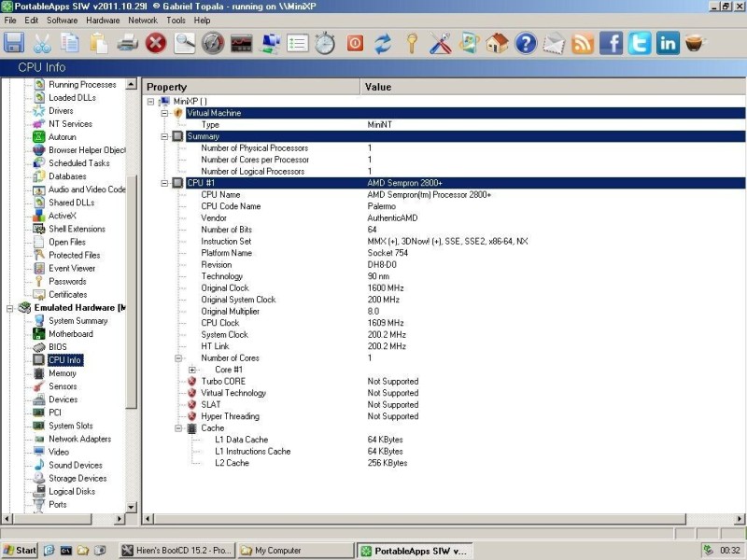Click the red X stop icon
747x560 pixels.
click(x=155, y=43)
